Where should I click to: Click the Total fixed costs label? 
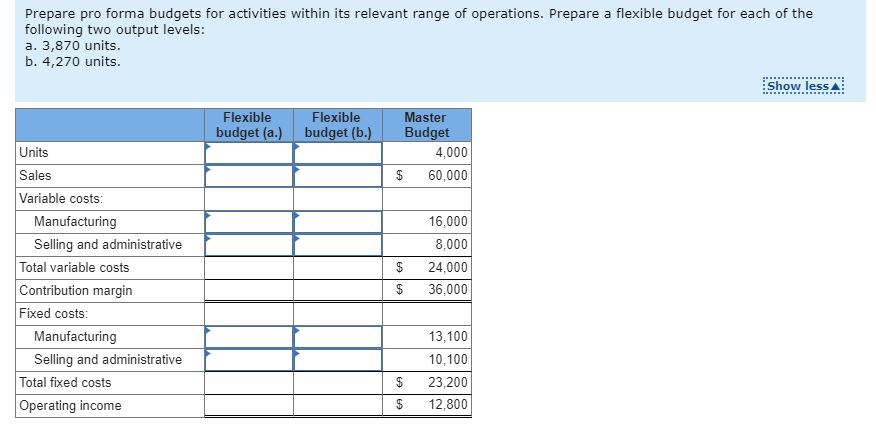click(x=65, y=383)
